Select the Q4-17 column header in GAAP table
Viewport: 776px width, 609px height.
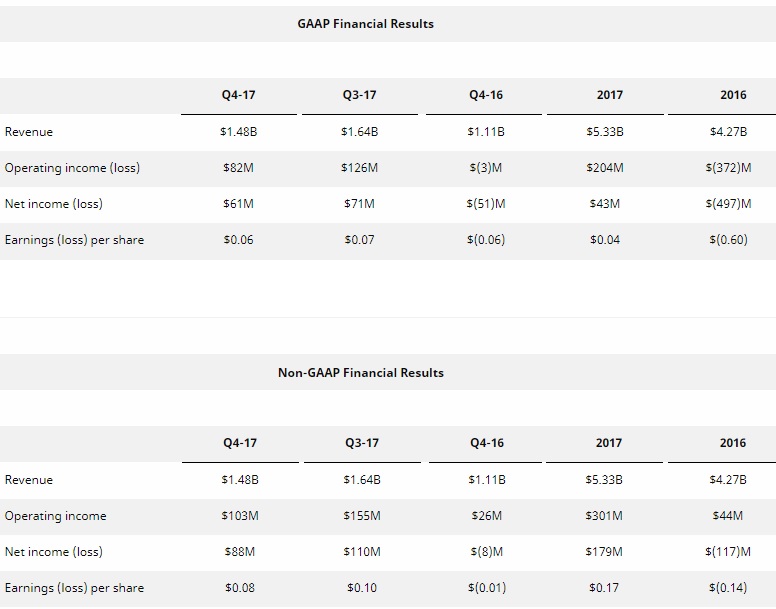click(239, 95)
